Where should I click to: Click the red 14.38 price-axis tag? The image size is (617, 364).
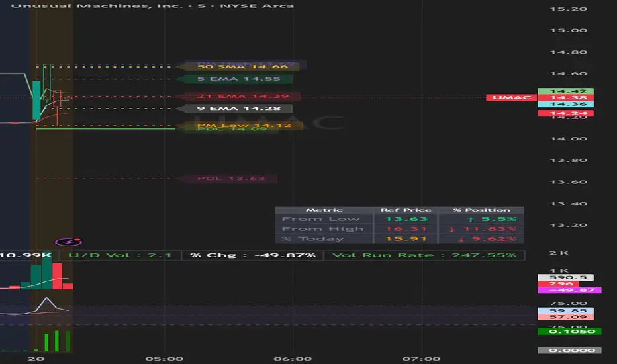coord(565,97)
